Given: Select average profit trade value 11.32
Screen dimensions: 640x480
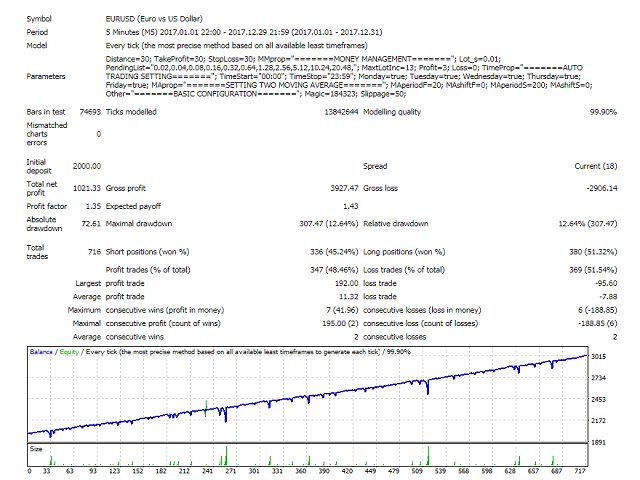Looking at the screenshot, I should pyautogui.click(x=348, y=297).
